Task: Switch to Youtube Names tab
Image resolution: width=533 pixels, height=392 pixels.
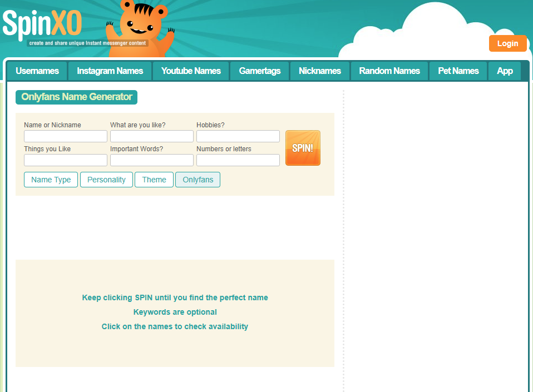Action: pos(191,71)
